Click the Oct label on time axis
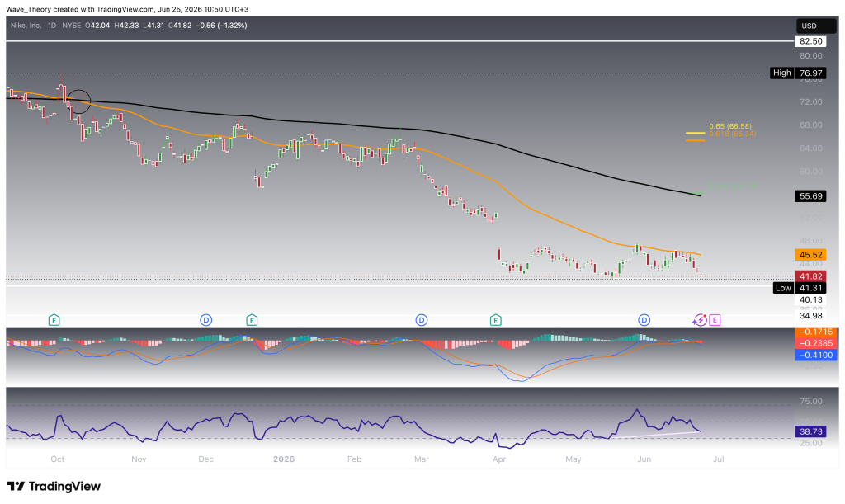 (57, 459)
